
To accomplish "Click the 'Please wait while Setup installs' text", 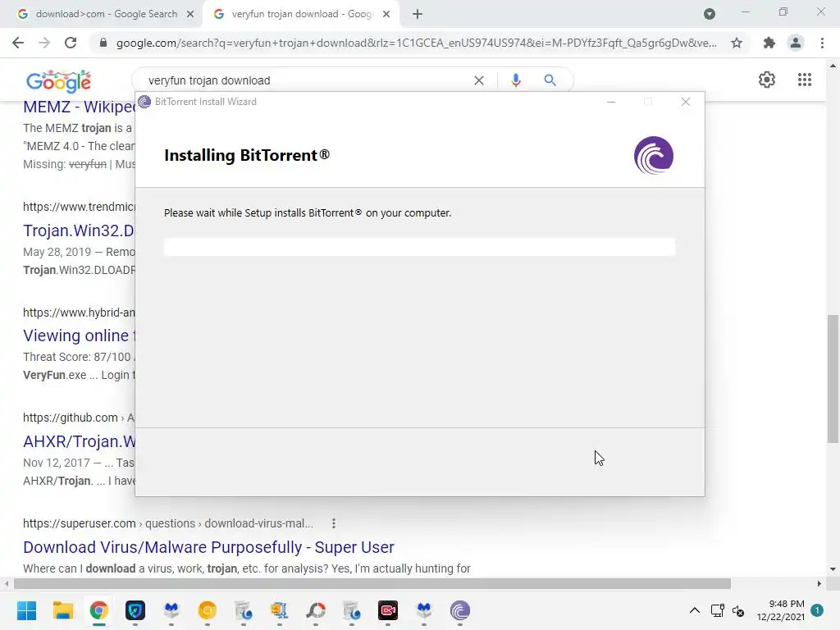I will click(x=308, y=213).
